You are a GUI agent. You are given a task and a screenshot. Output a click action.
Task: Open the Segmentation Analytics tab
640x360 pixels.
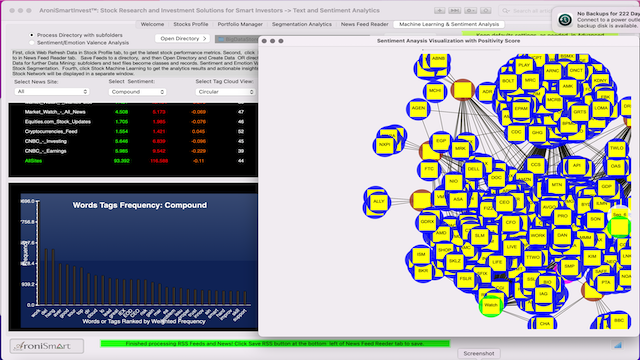pyautogui.click(x=302, y=24)
